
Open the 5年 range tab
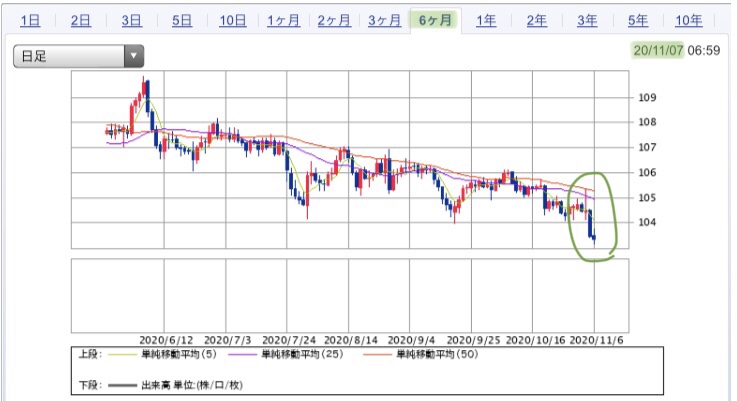[638, 21]
